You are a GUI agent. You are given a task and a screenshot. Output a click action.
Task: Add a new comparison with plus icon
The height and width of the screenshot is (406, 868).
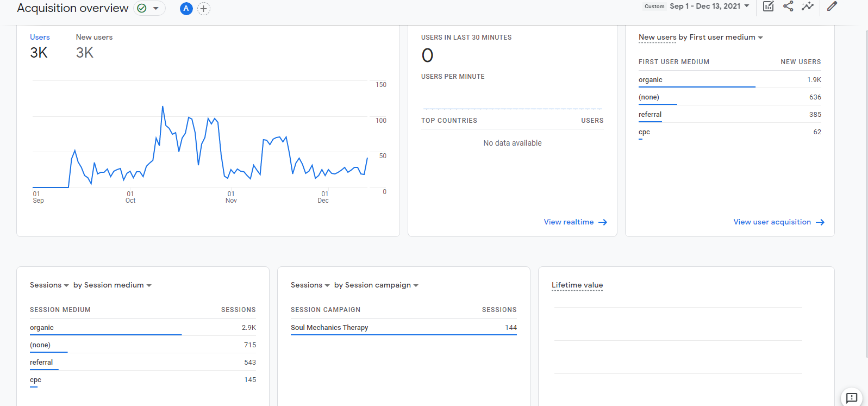(x=204, y=9)
